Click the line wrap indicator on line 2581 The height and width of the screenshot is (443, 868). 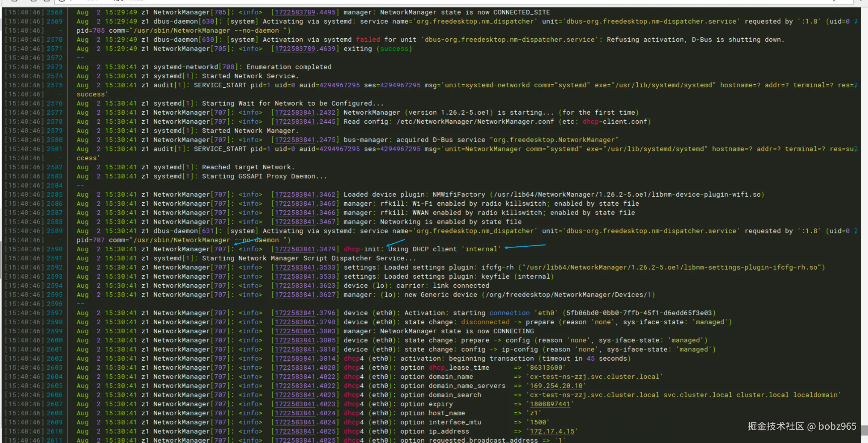pos(855,149)
